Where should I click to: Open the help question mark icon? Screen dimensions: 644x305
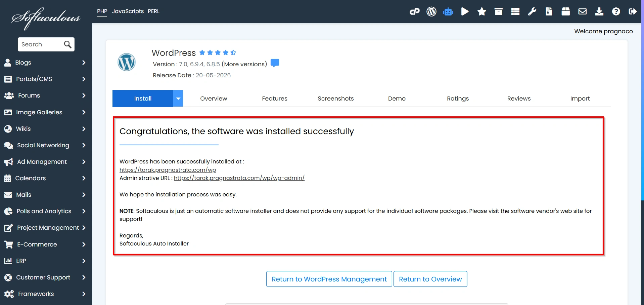(x=616, y=12)
